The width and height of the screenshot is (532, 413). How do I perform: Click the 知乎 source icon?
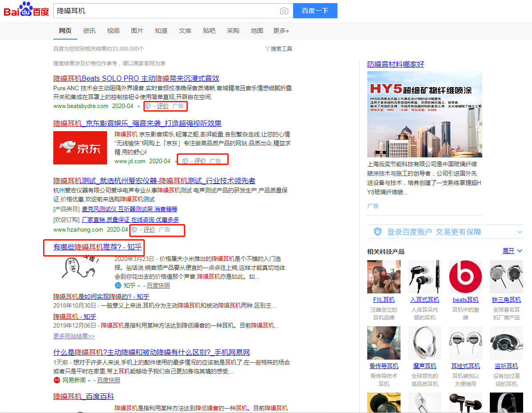[118, 285]
